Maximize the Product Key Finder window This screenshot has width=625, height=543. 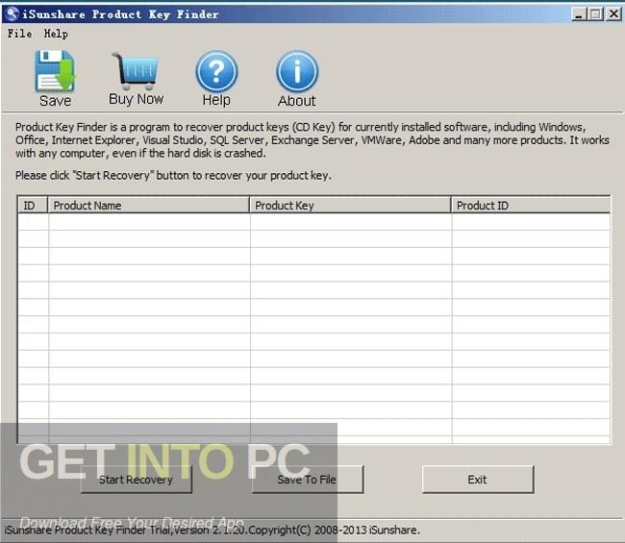point(596,14)
